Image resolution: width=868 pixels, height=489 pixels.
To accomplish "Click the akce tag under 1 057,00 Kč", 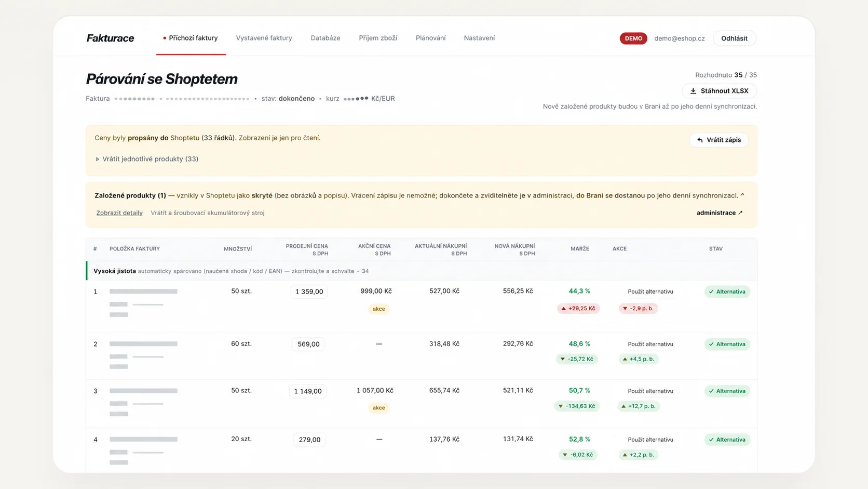I will (379, 407).
